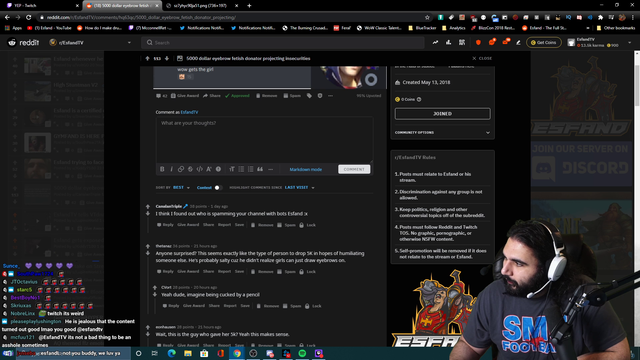Open more formatting options in the editor
Image resolution: width=640 pixels, height=360 pixels.
[270, 169]
